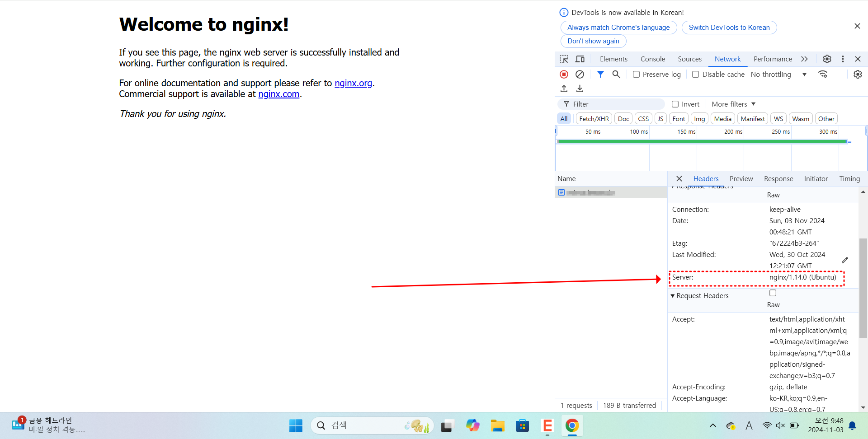Open clock and date in tray
This screenshot has width=868, height=439.
[x=826, y=425]
